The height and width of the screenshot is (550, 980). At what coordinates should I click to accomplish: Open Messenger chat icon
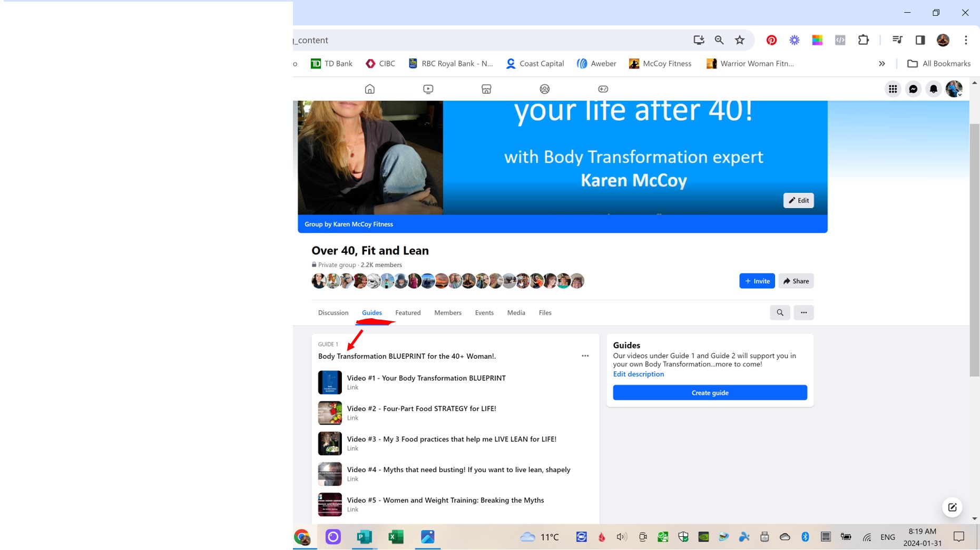pos(913,89)
